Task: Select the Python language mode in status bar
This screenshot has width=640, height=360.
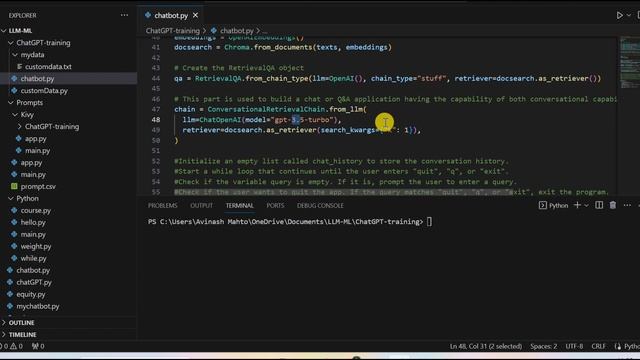Action: click(x=631, y=347)
